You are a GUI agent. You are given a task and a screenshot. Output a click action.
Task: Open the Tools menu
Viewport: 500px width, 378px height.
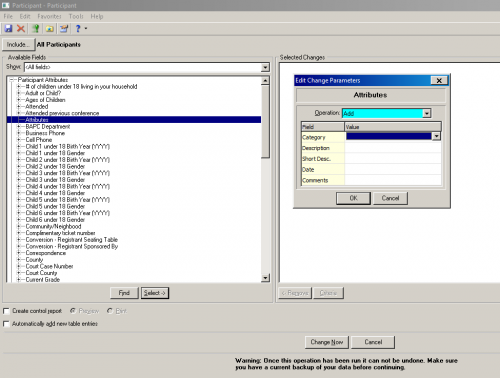(76, 16)
